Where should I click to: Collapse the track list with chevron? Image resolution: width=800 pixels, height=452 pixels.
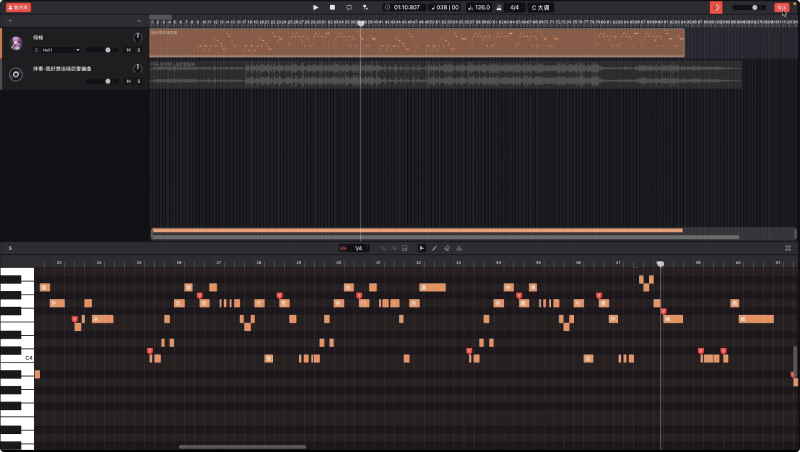139,20
